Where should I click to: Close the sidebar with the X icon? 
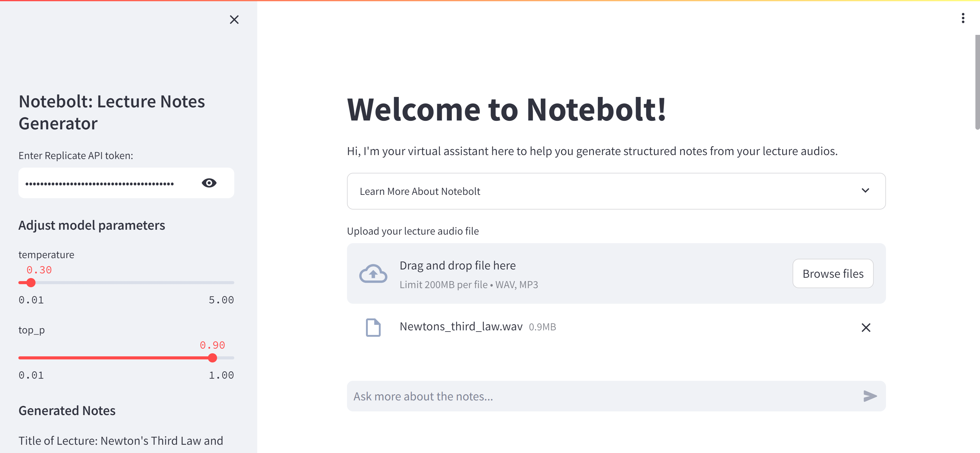tap(234, 19)
